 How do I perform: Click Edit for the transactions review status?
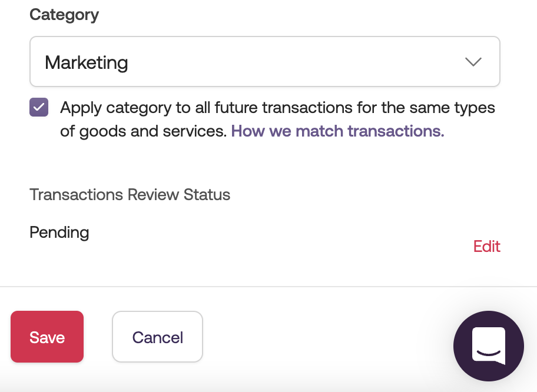(486, 246)
